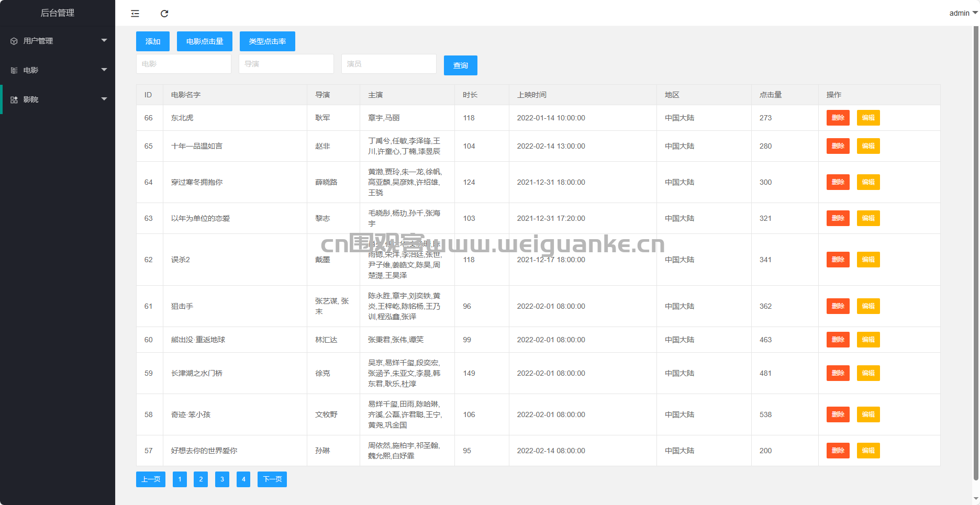Delete the movie 东北虎 row
980x505 pixels.
pos(838,118)
